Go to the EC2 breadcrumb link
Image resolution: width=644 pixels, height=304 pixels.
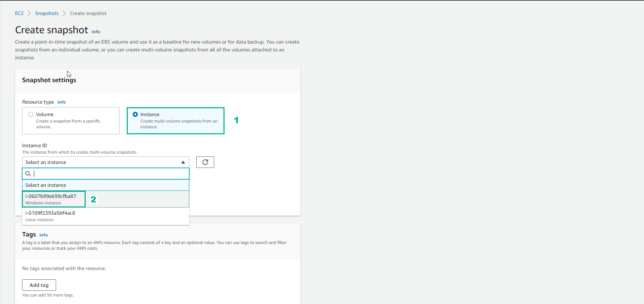[x=19, y=13]
